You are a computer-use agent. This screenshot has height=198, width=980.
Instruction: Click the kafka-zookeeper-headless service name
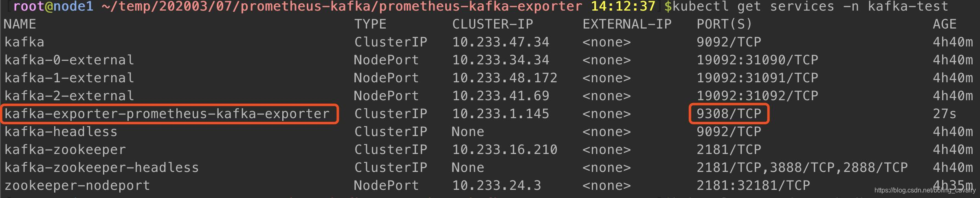(101, 167)
